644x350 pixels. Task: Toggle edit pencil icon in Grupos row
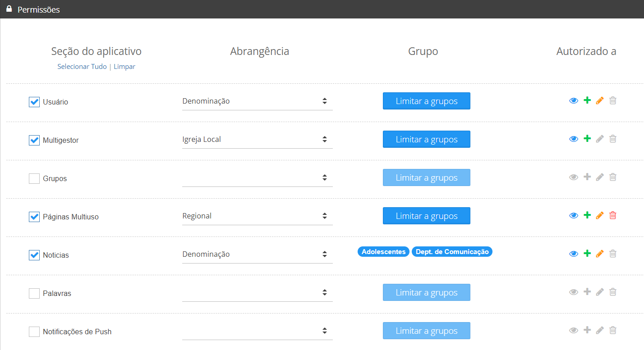[599, 177]
